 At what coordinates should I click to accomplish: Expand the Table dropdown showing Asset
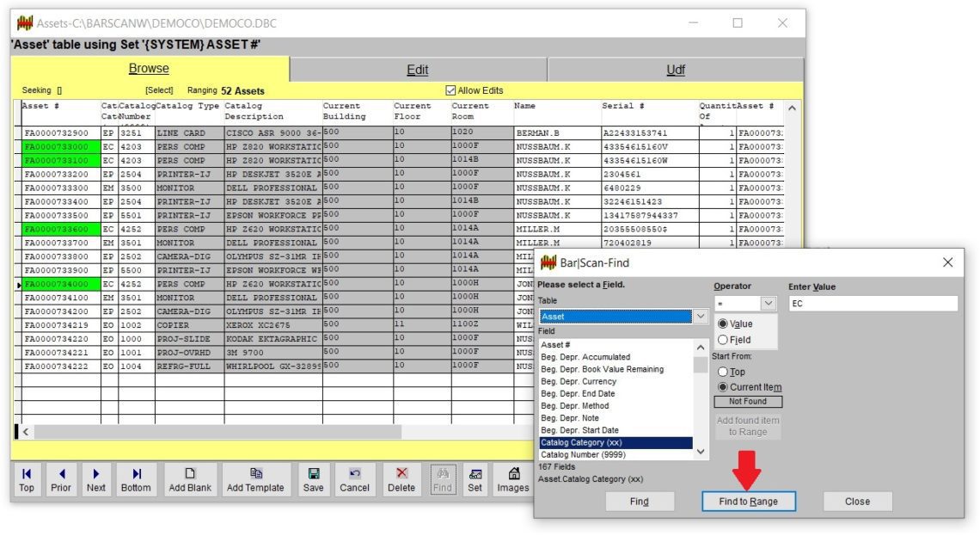[701, 317]
